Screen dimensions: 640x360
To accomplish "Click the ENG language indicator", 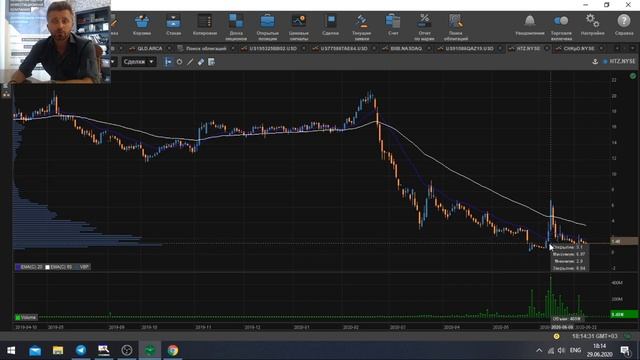I will (575, 350).
